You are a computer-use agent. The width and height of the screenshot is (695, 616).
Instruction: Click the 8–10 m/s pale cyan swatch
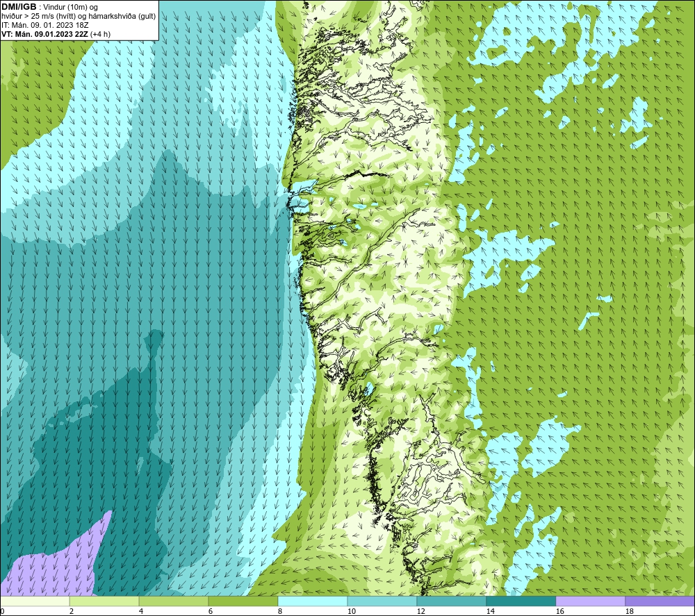click(313, 601)
